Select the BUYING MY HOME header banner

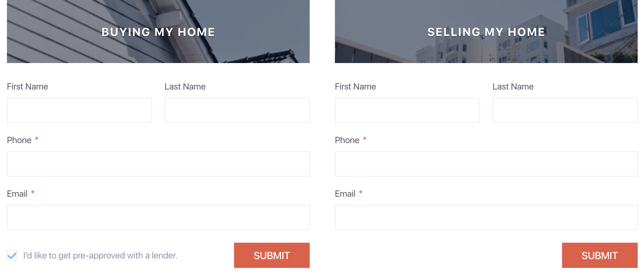[x=158, y=32]
